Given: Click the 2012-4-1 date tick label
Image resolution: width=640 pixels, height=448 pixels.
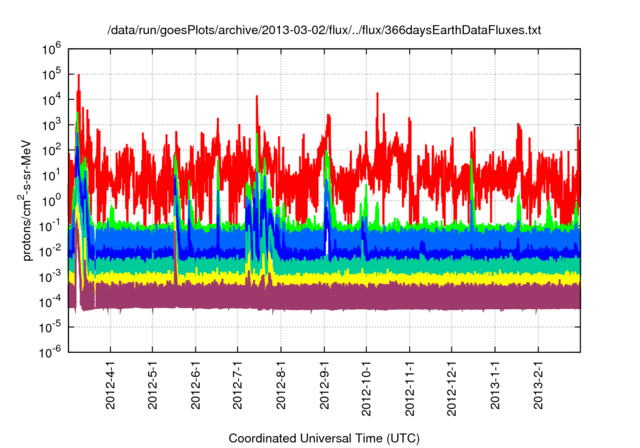Looking at the screenshot, I should [x=110, y=385].
